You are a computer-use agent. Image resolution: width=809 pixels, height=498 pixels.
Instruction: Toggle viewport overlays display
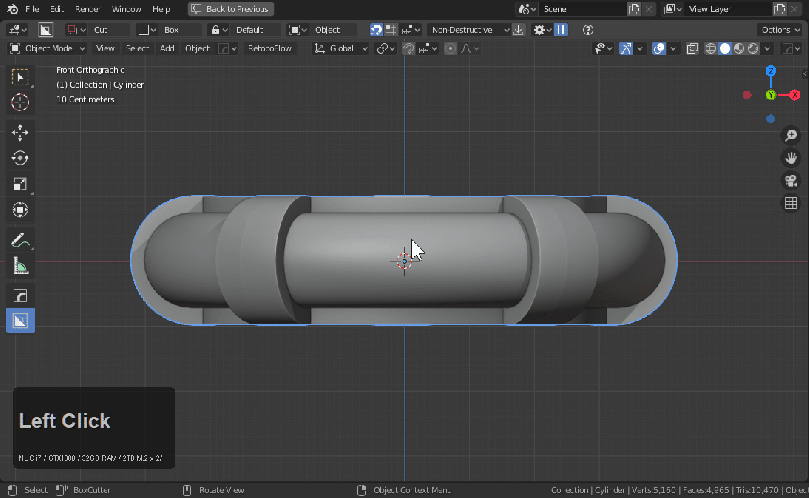point(659,48)
